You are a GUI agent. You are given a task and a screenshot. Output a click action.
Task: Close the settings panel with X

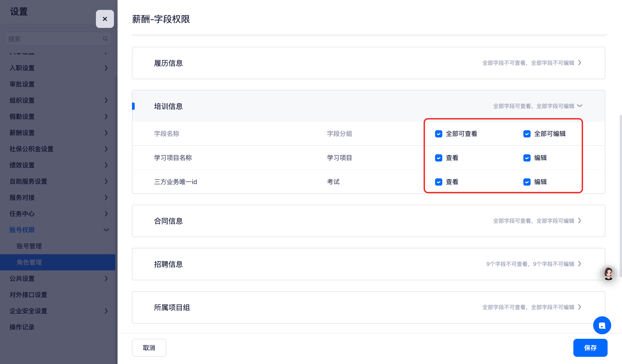point(105,19)
